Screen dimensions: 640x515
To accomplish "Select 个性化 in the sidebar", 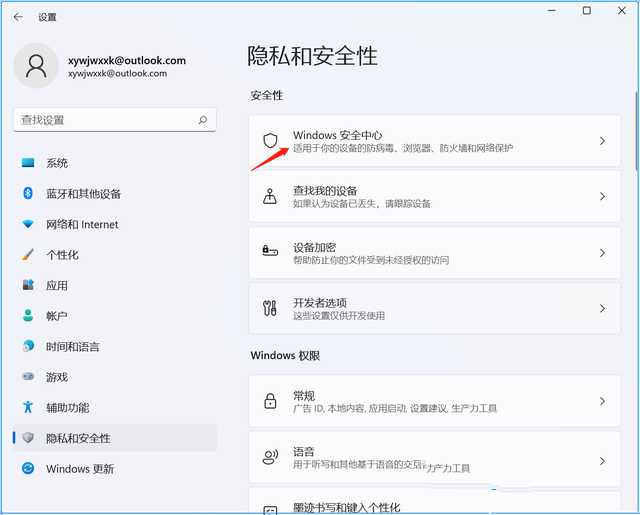I will 115,255.
